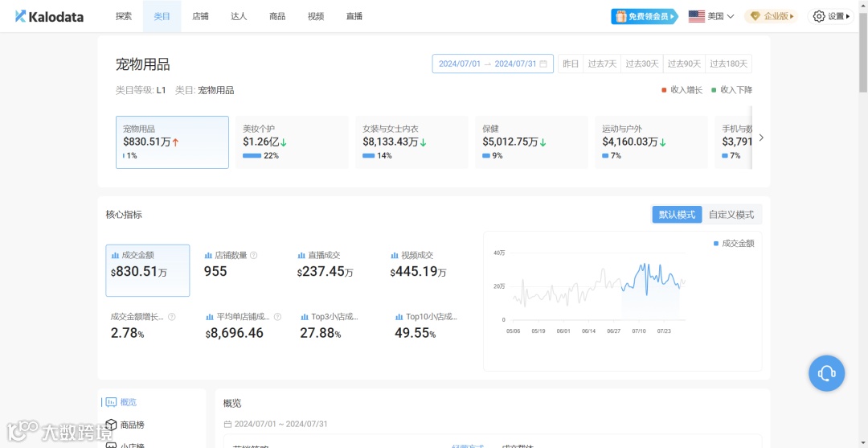Select the 保健 category card
868x448 pixels.
531,142
